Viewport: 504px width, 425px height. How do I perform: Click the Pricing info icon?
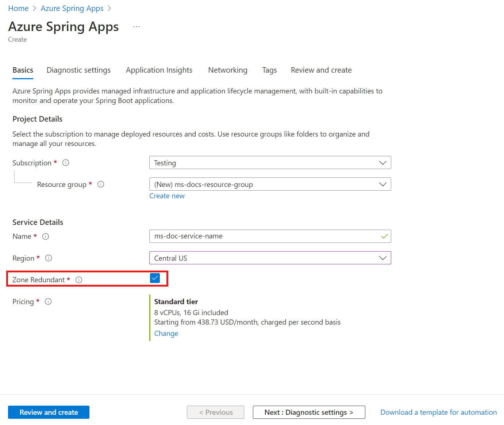(x=48, y=302)
